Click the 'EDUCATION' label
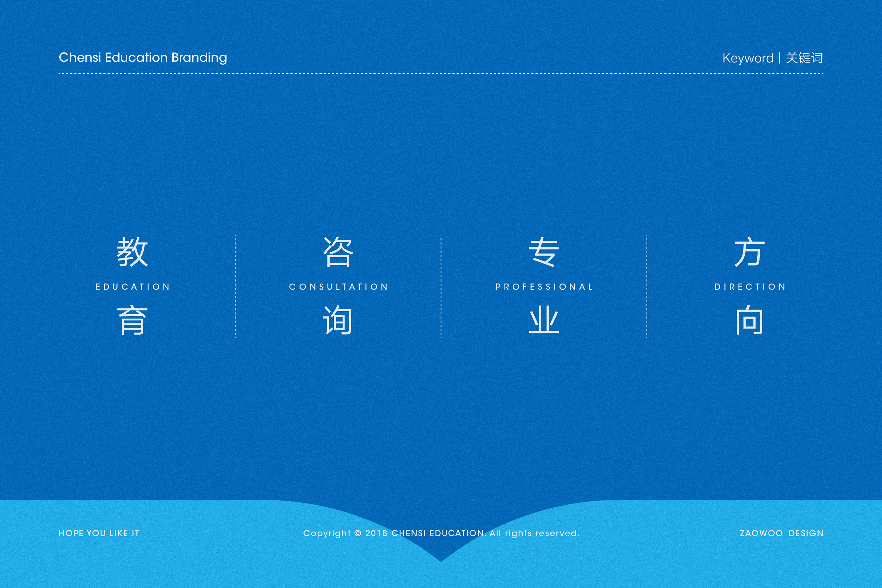Image resolution: width=882 pixels, height=588 pixels. [133, 287]
